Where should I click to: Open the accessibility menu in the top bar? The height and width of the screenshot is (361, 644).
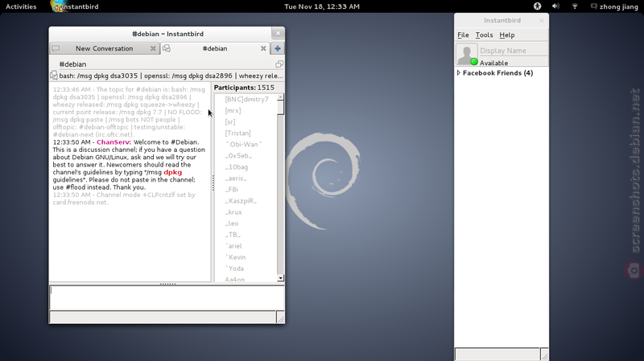537,6
